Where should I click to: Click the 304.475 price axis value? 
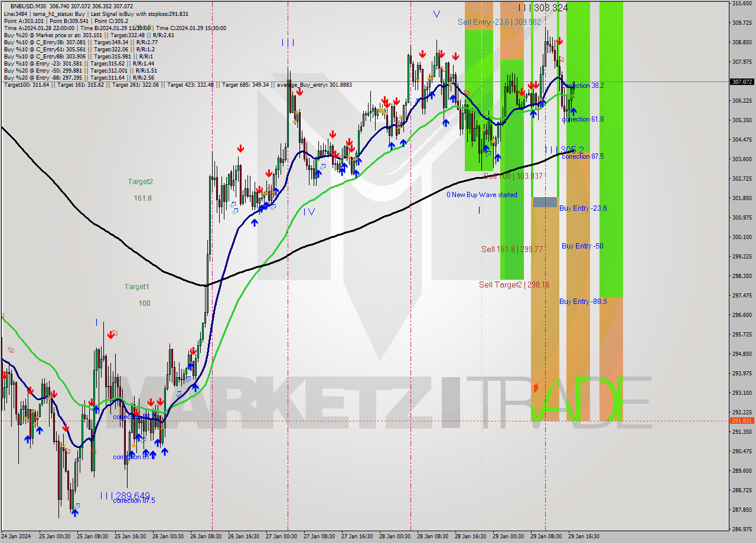tap(741, 140)
